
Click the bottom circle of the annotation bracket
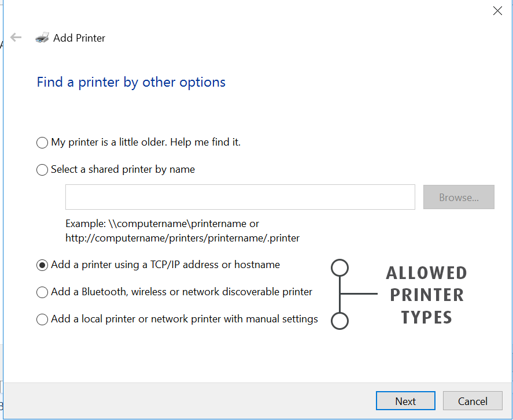[x=340, y=321]
